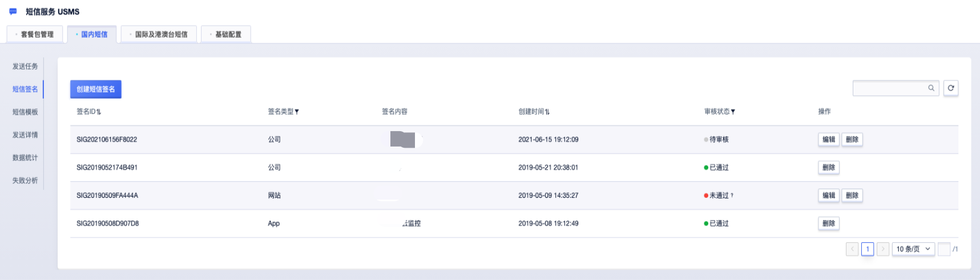
Task: Go to previous page arrow
Action: click(852, 249)
